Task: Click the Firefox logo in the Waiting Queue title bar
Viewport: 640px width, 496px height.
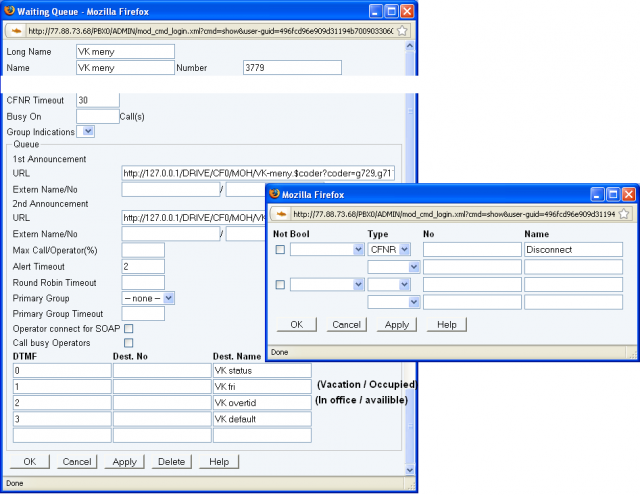Action: pyautogui.click(x=9, y=11)
